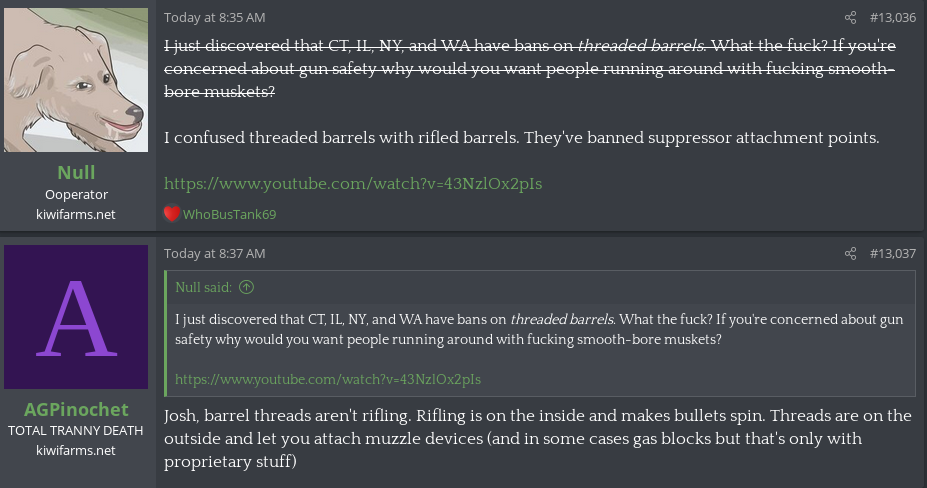The image size is (927, 488).
Task: Open the Null username profile link
Action: 77,173
